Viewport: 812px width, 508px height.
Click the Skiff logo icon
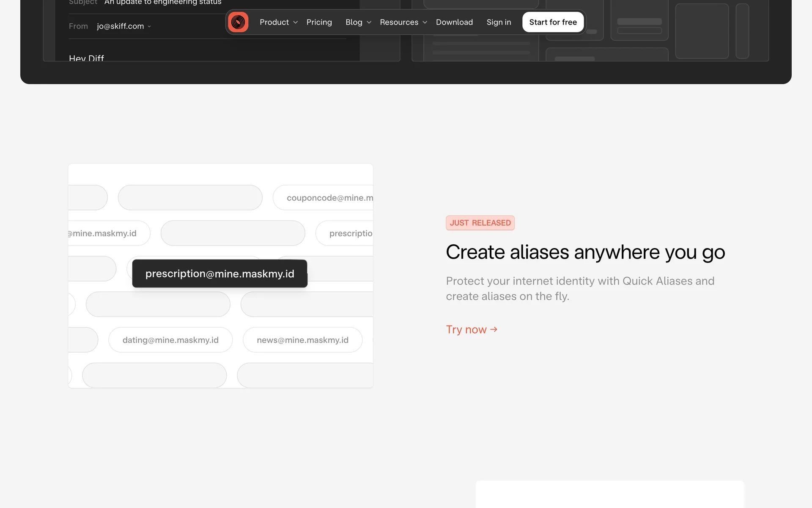(x=238, y=22)
